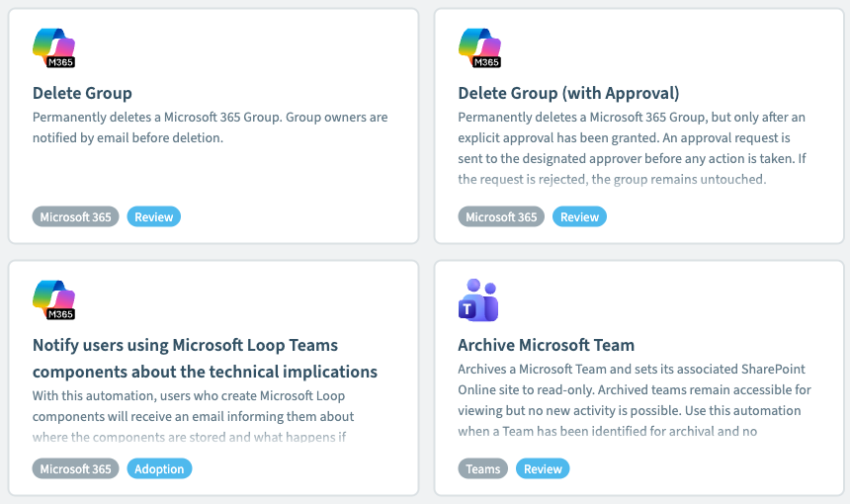Click the Teams icon on Archive Microsoft Team card
850x504 pixels.
click(x=478, y=300)
